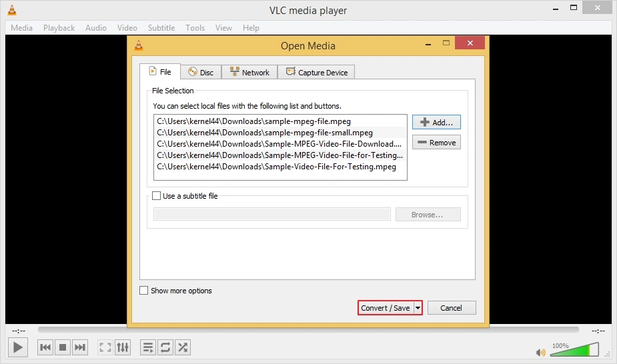This screenshot has width=617, height=364.
Task: Click the Remove button
Action: pyautogui.click(x=436, y=142)
